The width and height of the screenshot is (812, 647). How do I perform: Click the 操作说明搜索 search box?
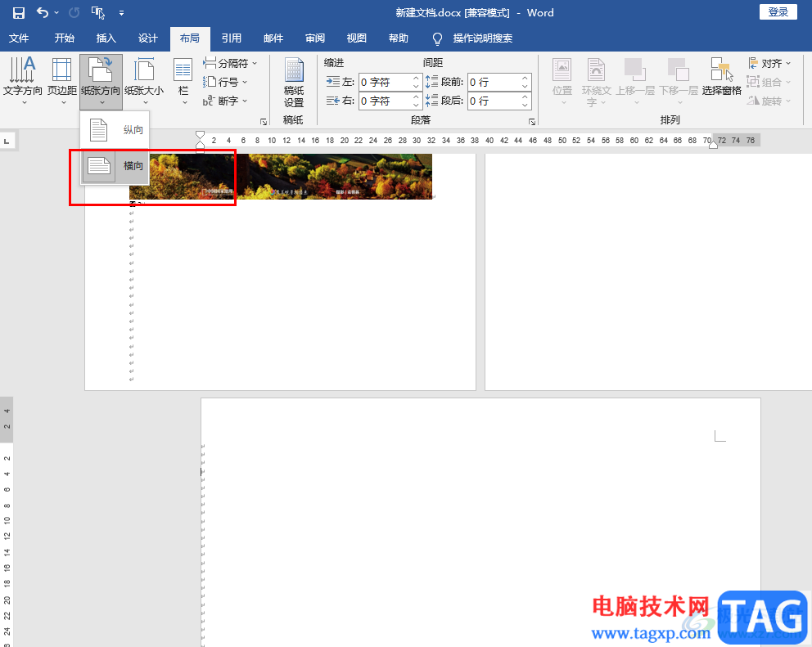(482, 38)
